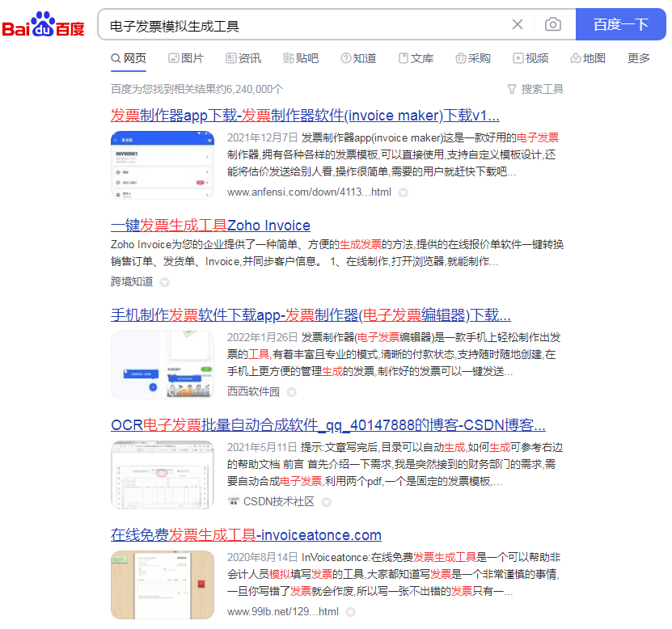Switch to the 视频 tab
Viewport: 672px width, 629px height.
pos(530,58)
